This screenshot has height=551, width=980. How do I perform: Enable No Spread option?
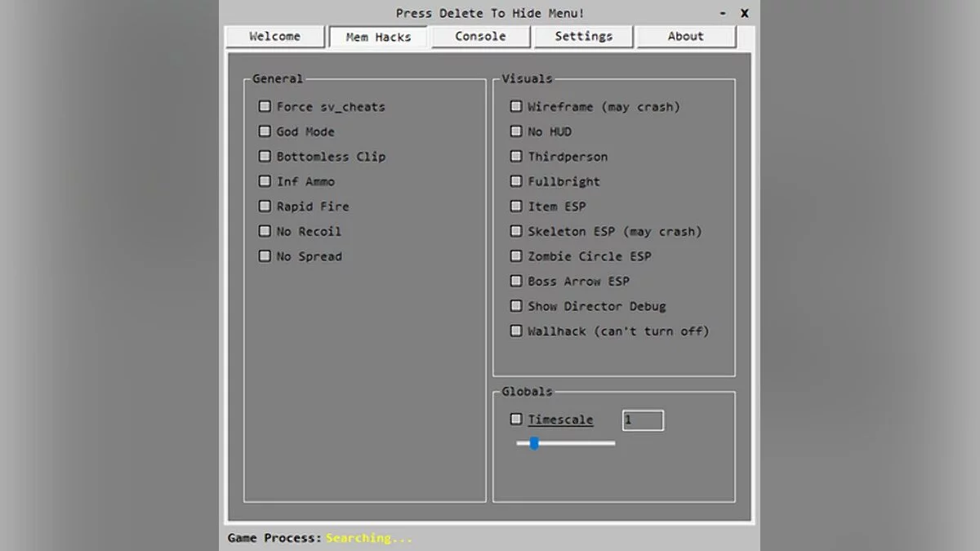[265, 256]
